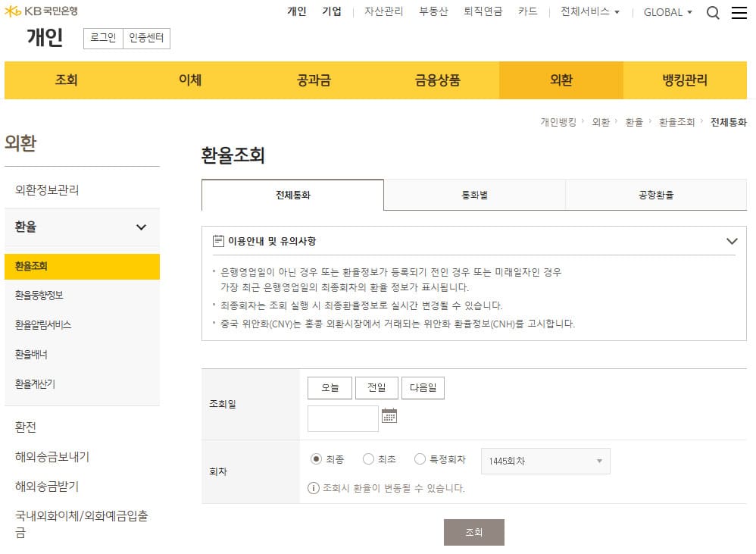This screenshot has height=554, width=756.
Task: Open the hamburger menu icon
Action: point(739,12)
